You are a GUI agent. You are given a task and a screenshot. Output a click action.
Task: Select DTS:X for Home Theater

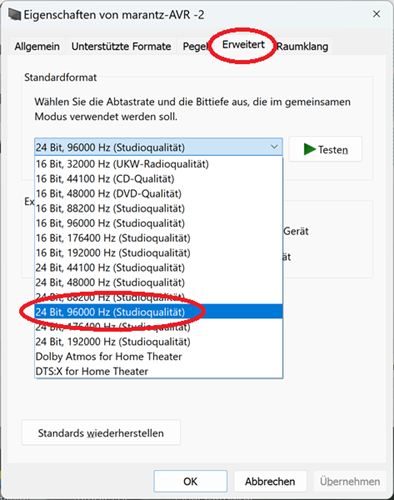pyautogui.click(x=159, y=371)
